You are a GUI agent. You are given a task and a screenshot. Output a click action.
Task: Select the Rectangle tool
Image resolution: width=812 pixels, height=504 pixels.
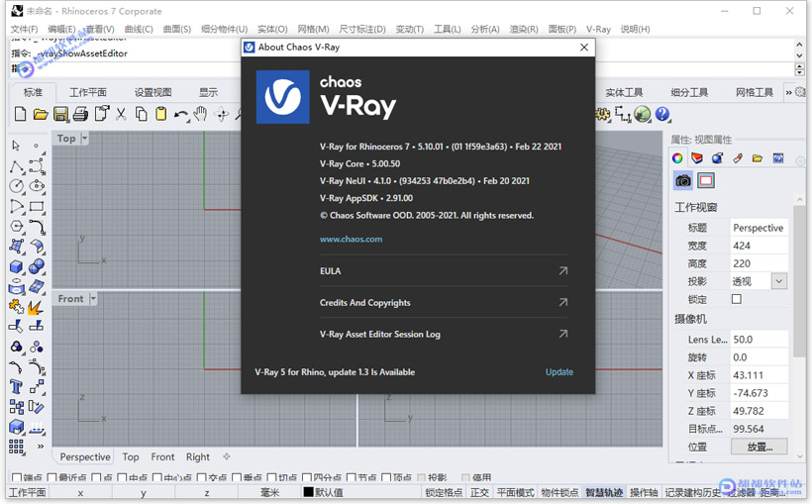pyautogui.click(x=37, y=207)
